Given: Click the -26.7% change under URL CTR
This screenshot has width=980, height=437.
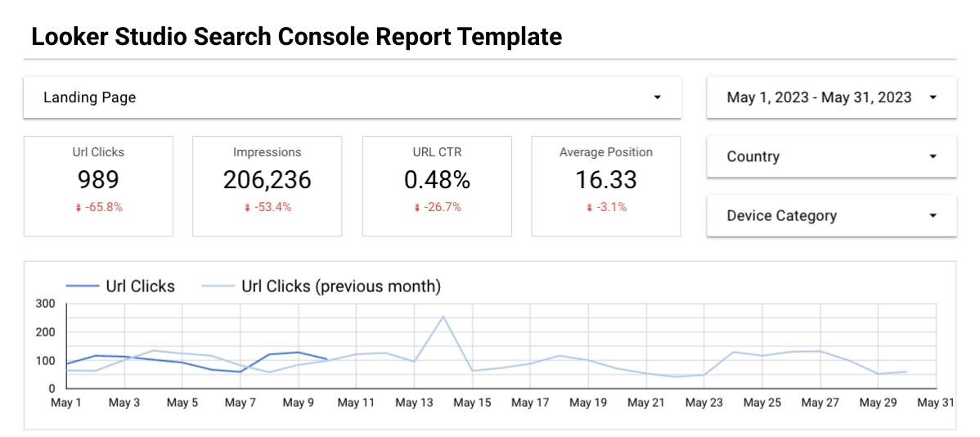Looking at the screenshot, I should 442,208.
